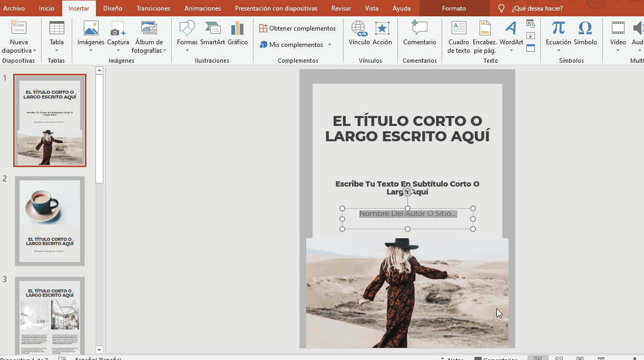The height and width of the screenshot is (360, 644).
Task: Insert a SmartArt graphic
Action: pyautogui.click(x=212, y=33)
